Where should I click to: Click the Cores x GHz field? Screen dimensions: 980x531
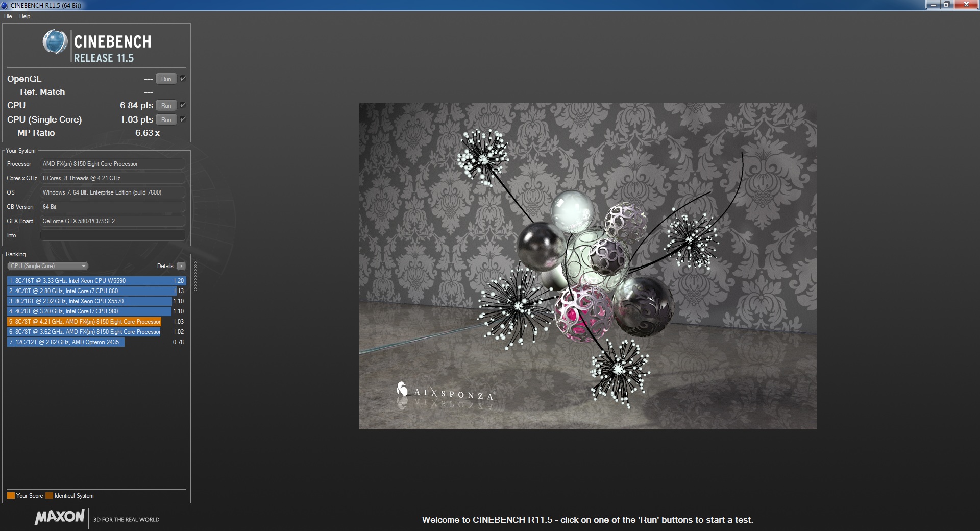pos(112,178)
